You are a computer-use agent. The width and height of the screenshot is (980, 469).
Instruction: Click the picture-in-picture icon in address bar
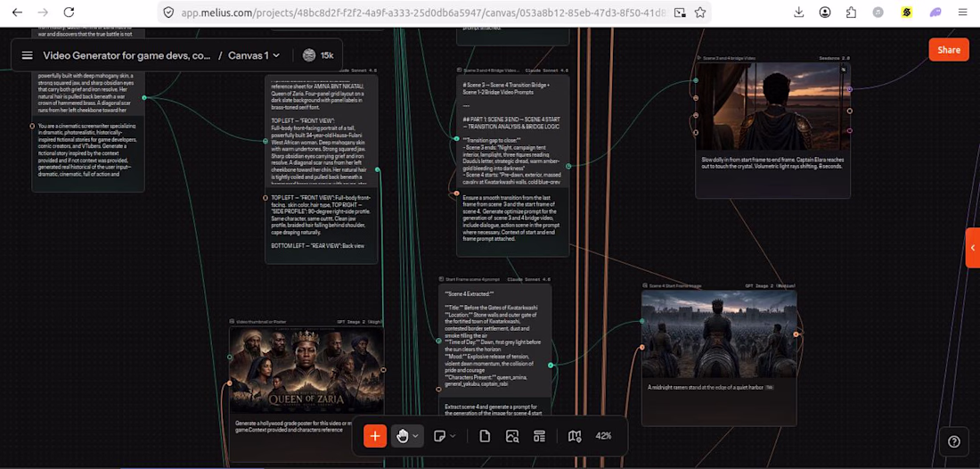pos(680,12)
